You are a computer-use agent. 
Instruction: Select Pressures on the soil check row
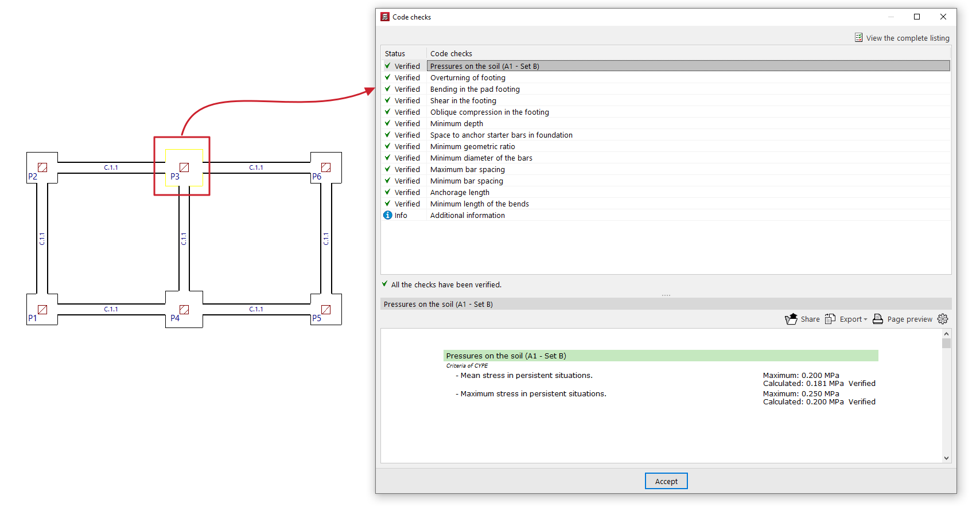coord(666,66)
